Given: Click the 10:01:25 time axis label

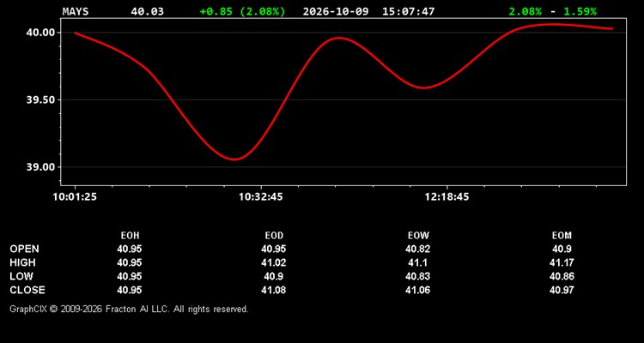Looking at the screenshot, I should 75,197.
